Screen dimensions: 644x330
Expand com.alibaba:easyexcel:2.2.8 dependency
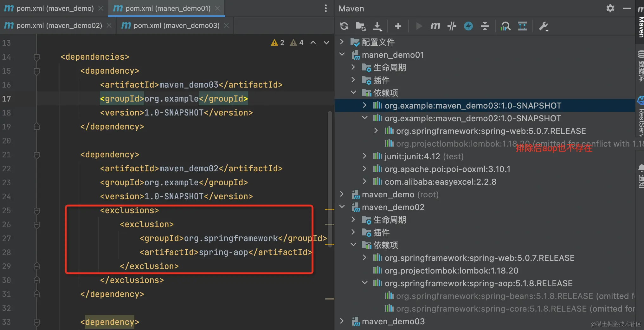(364, 181)
